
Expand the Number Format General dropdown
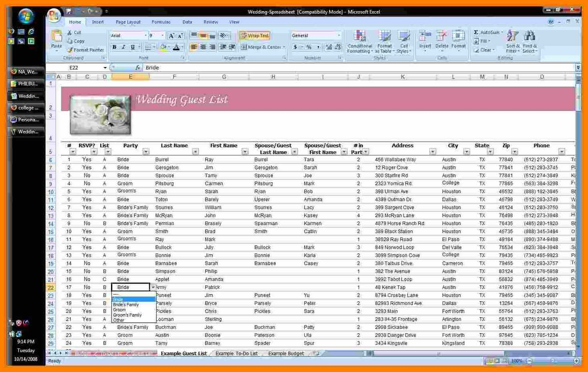[x=339, y=36]
